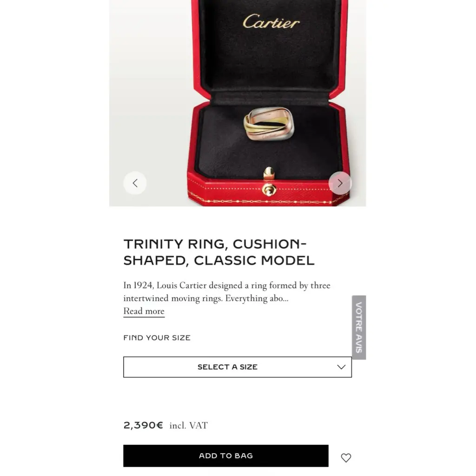Image resolution: width=476 pixels, height=476 pixels.
Task: Click the Find Your Size label
Action: (x=157, y=337)
